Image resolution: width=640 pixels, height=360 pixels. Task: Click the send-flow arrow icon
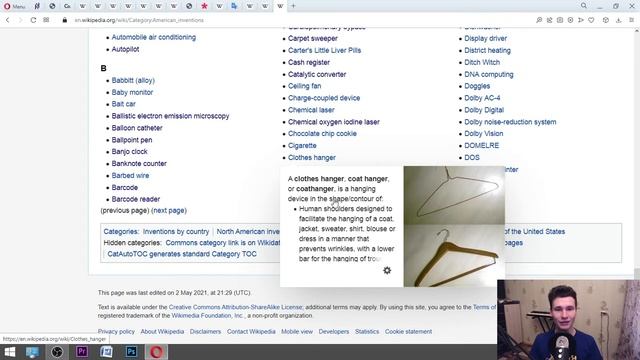pyautogui.click(x=580, y=20)
